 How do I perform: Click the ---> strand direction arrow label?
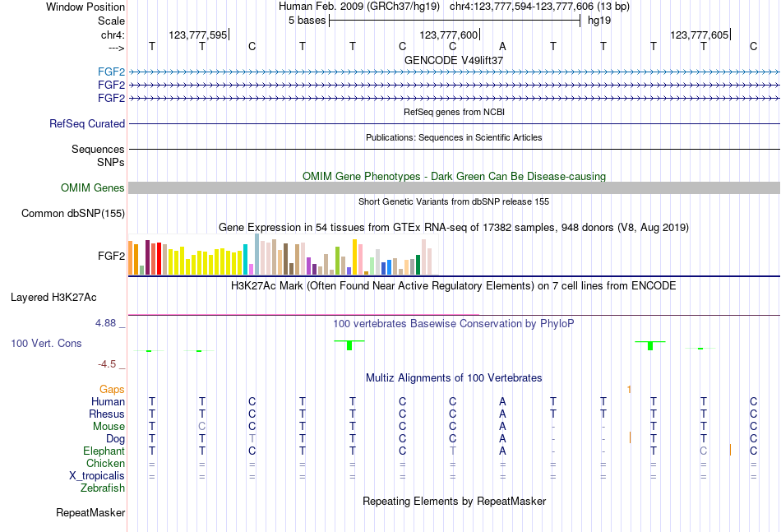(x=117, y=48)
